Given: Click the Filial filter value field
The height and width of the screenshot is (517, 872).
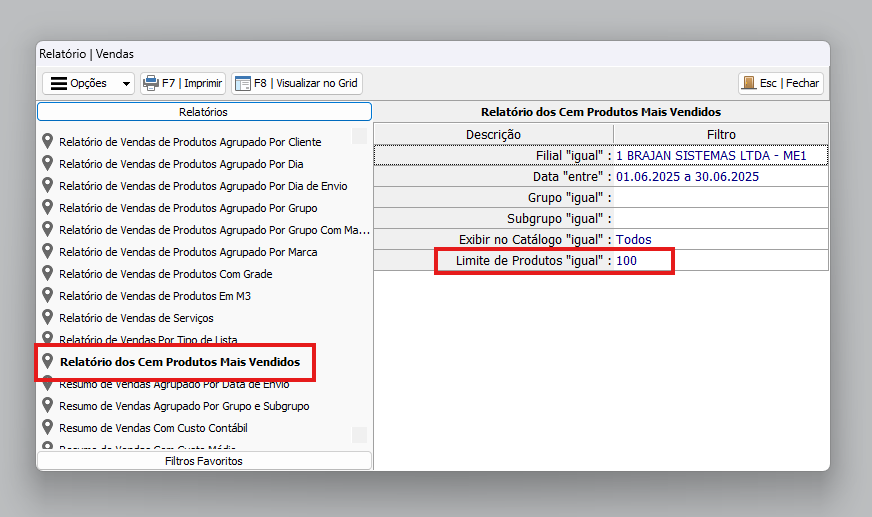Looking at the screenshot, I should click(x=710, y=156).
